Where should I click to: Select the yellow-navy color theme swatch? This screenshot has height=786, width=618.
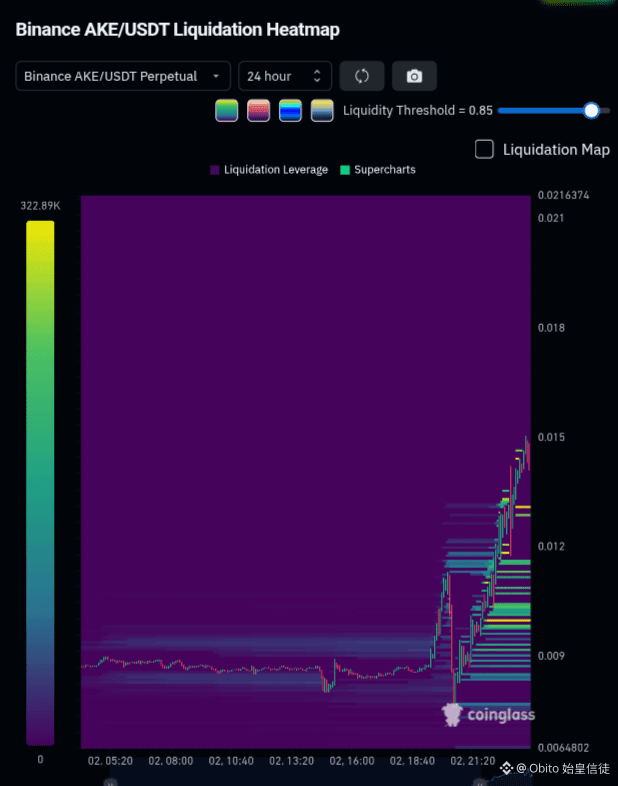pyautogui.click(x=322, y=110)
